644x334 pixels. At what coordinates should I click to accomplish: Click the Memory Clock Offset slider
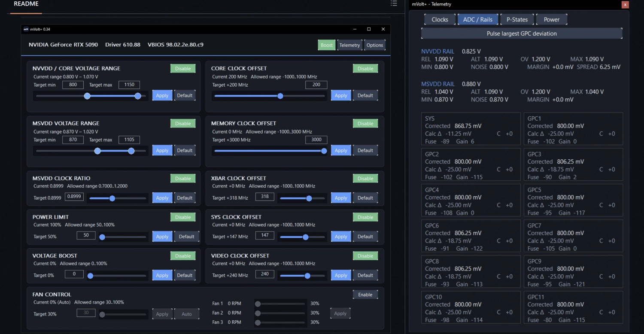(270, 151)
